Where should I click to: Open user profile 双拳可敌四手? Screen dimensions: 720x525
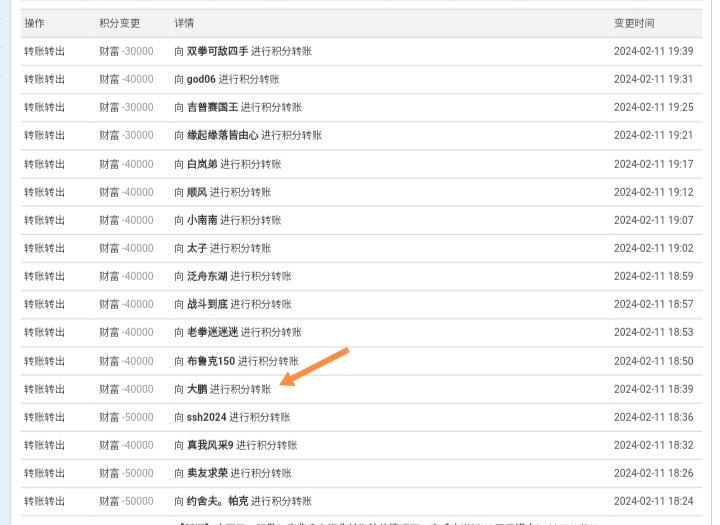click(x=218, y=51)
